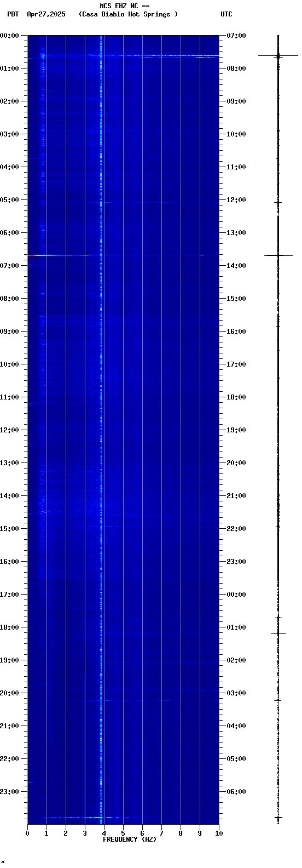Click the 13:00 UTC time label on right axis
Viewport: 302px width, 868px height.
(236, 233)
